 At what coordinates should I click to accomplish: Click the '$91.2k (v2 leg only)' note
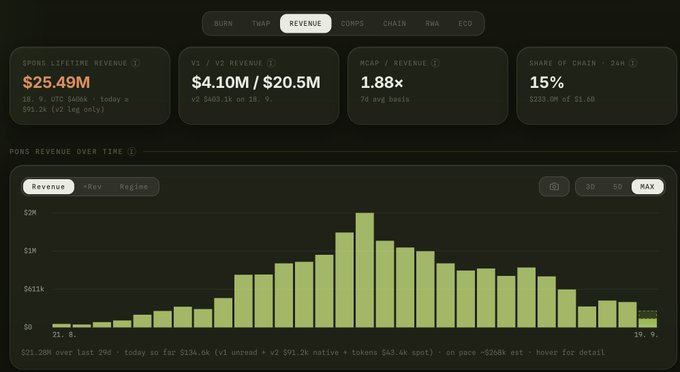[63, 109]
